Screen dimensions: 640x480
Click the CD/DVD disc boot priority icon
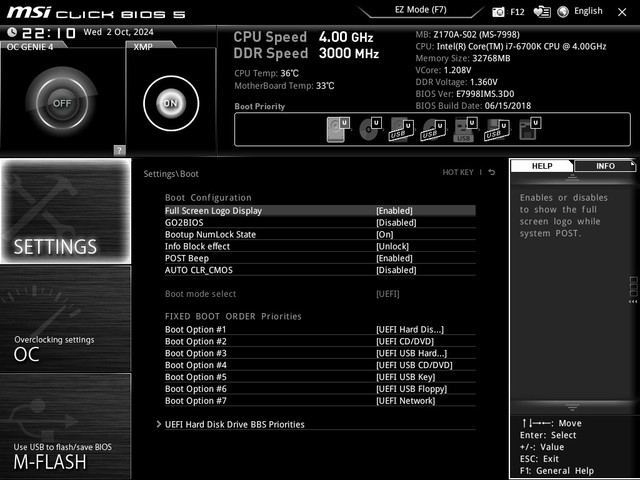pos(370,129)
